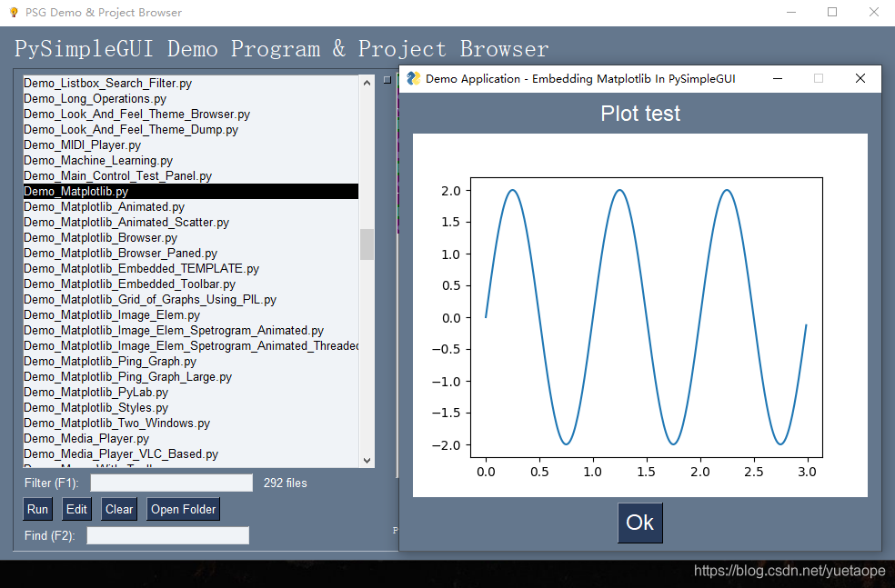Image resolution: width=895 pixels, height=588 pixels.
Task: Click the Run button
Action: pos(37,509)
